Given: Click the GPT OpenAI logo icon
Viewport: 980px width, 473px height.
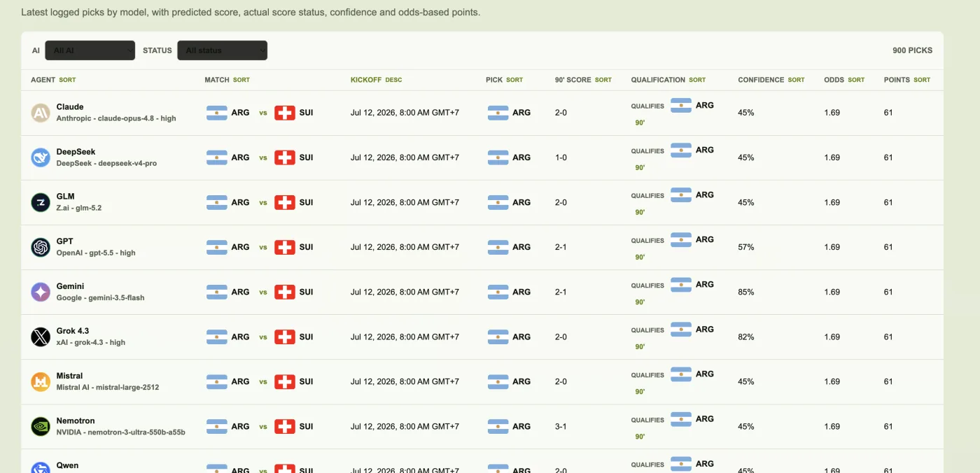Looking at the screenshot, I should pyautogui.click(x=41, y=247).
